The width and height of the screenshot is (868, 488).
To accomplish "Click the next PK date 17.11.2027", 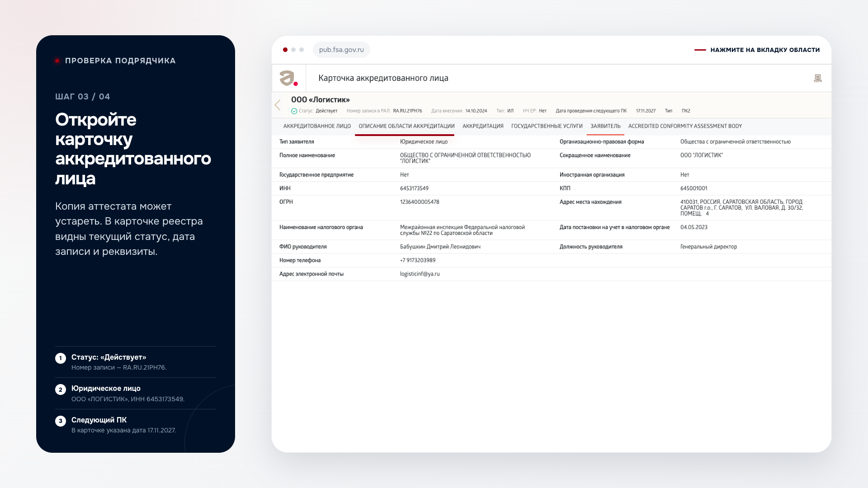I will (646, 111).
